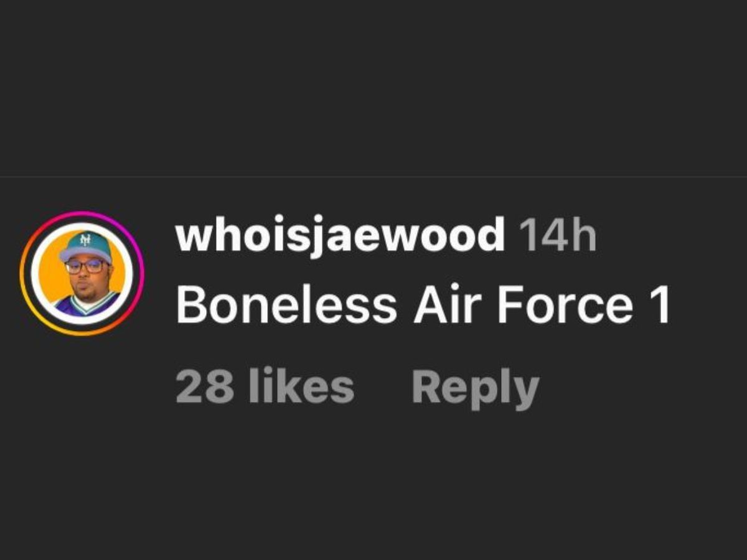Tap the Reply button under the comment
747x560 pixels.
point(475,388)
